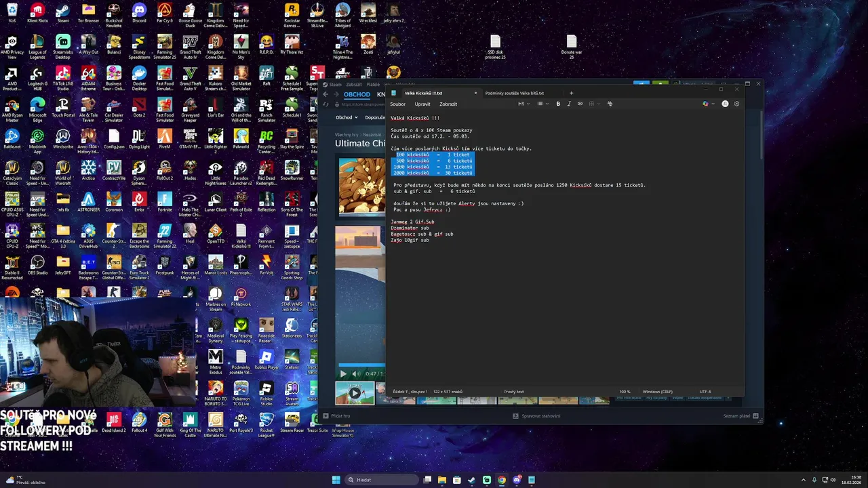Insert a link via Notepad toolbar
868x488 pixels.
tap(580, 104)
